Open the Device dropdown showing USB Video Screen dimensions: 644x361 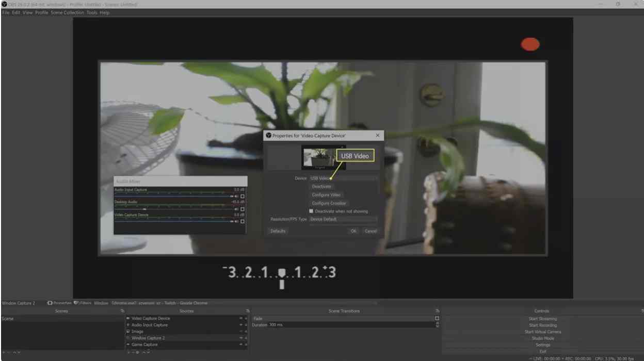pyautogui.click(x=343, y=178)
